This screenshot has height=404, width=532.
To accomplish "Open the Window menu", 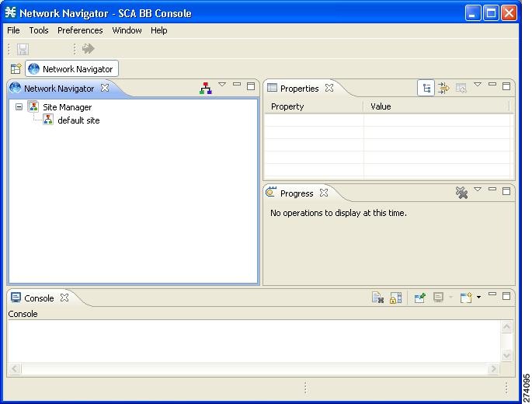I will 127,30.
